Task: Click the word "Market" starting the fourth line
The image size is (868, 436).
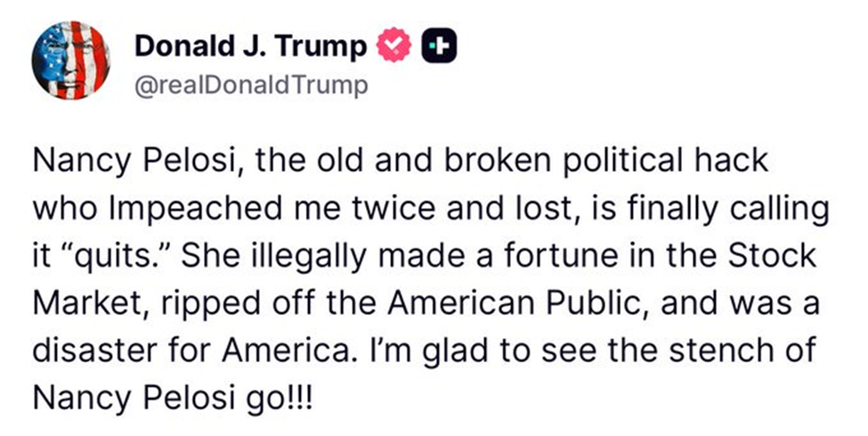Action: pyautogui.click(x=85, y=301)
